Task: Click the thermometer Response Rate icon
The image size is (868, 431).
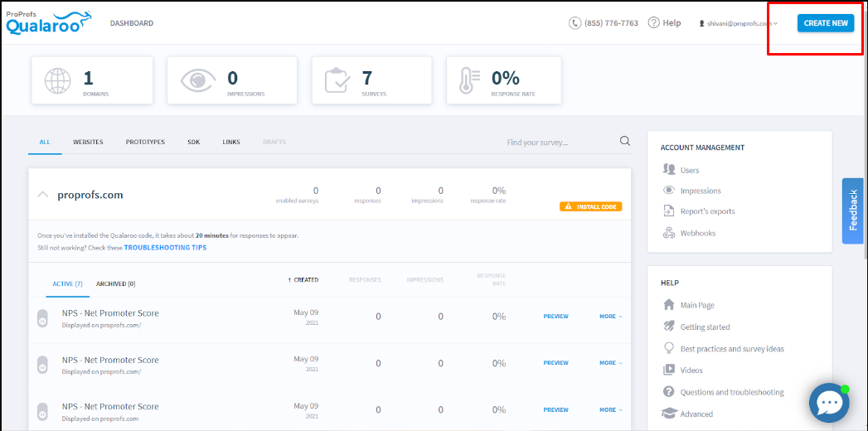Action: (x=469, y=80)
